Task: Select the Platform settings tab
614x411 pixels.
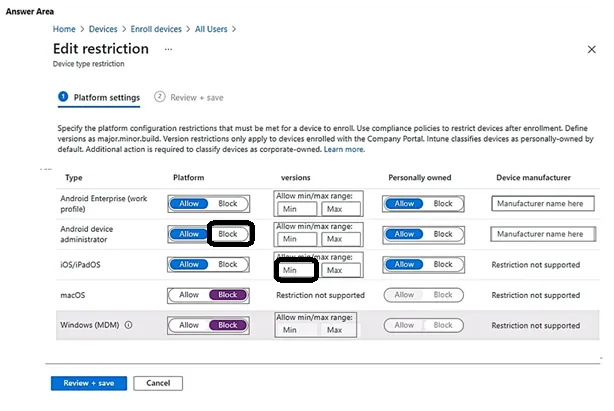Action: coord(99,97)
